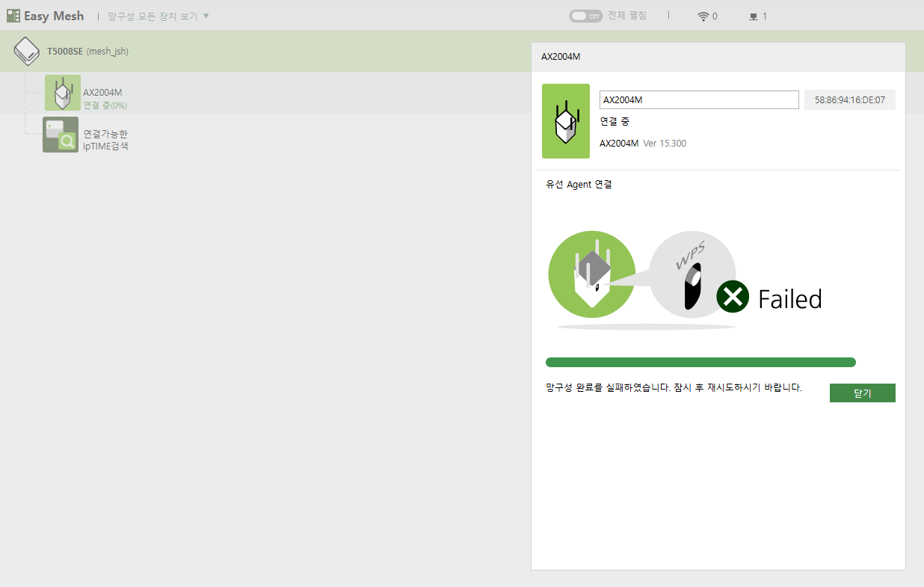Click the 닫기 button
Image resolution: width=924 pixels, height=587 pixels.
[x=863, y=393]
